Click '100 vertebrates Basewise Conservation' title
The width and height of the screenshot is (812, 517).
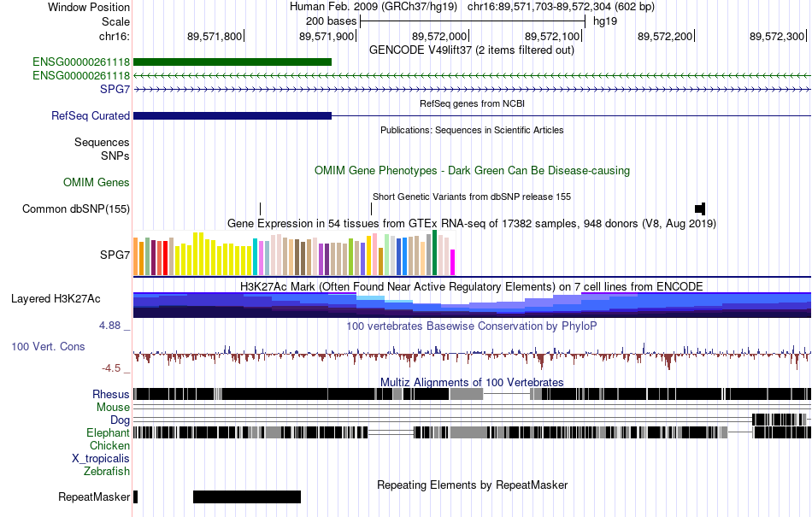472,326
